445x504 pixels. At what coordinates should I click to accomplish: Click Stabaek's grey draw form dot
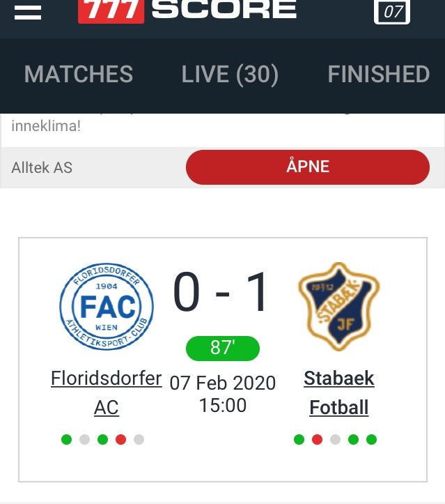[335, 439]
